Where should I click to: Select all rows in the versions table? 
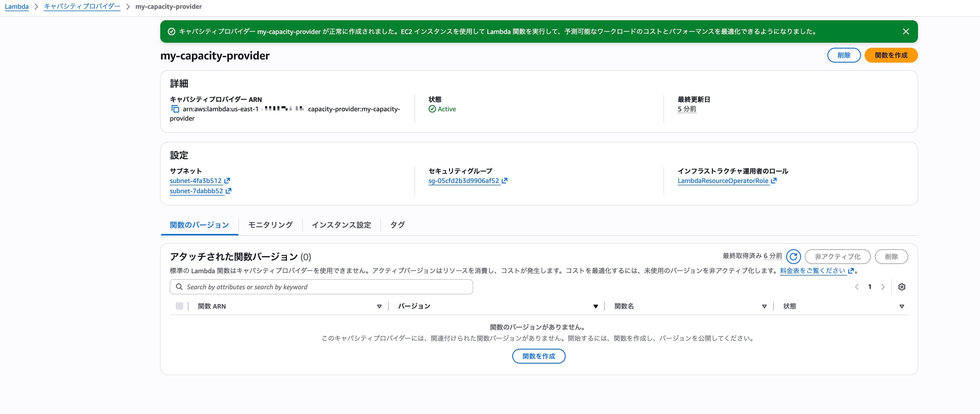[x=179, y=306]
